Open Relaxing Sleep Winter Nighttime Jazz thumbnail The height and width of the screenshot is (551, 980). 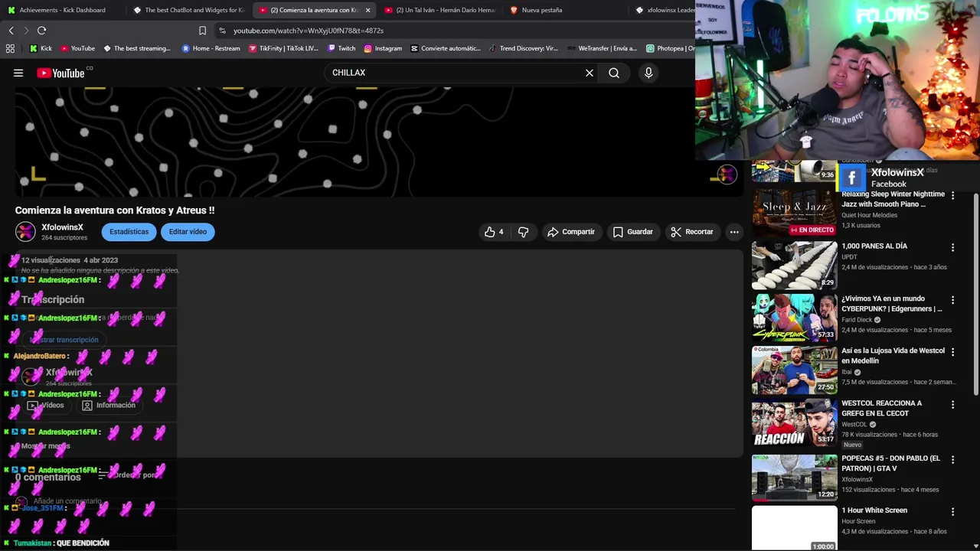tap(794, 212)
